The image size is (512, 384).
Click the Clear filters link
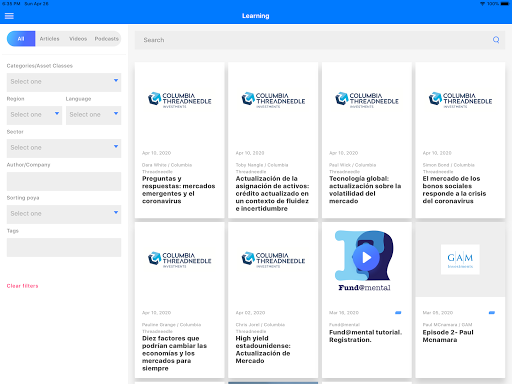tap(23, 286)
